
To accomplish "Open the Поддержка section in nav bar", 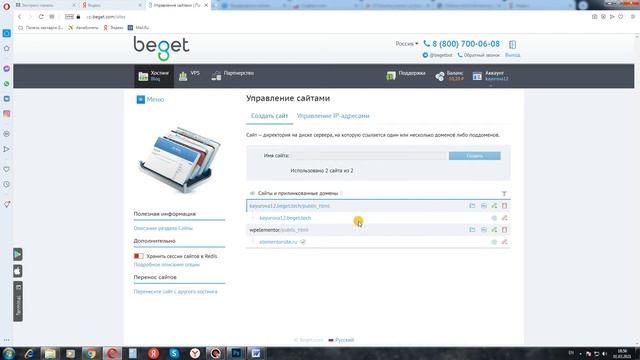I will point(406,76).
